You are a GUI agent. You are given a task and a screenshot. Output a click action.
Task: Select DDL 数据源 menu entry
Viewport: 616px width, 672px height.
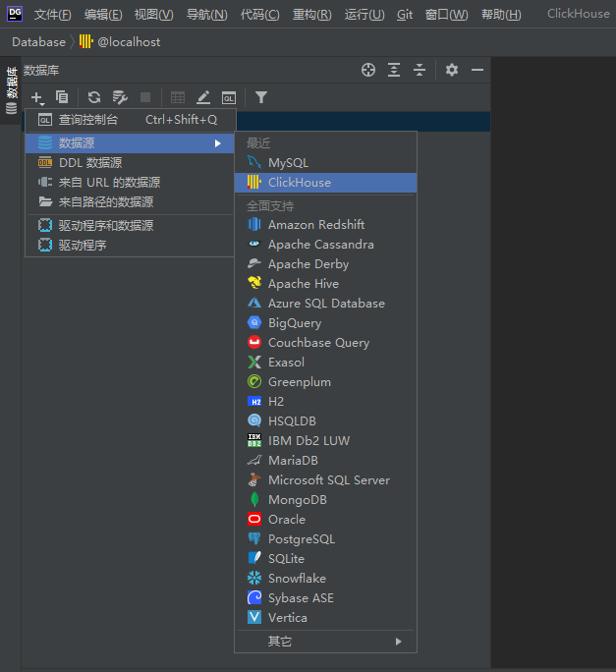(x=130, y=163)
